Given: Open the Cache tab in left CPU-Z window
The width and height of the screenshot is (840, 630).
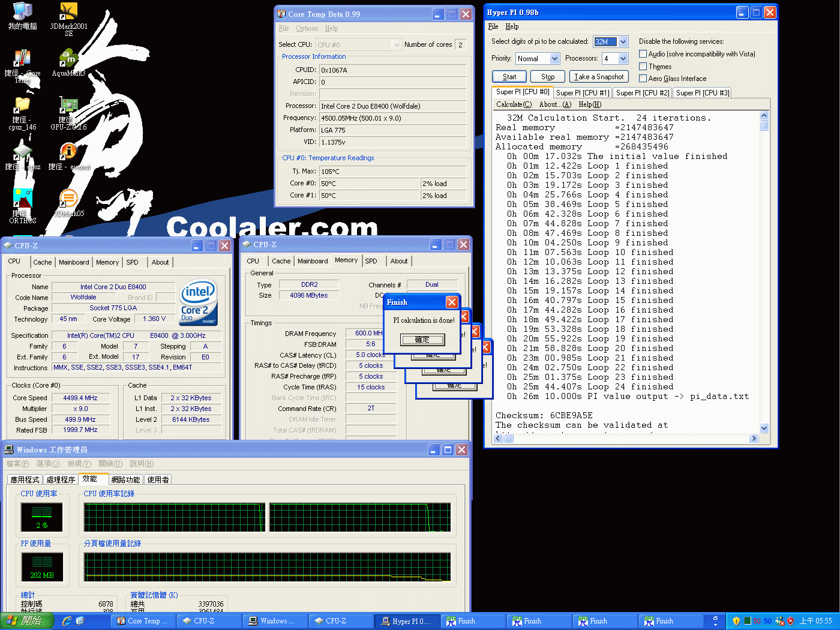Looking at the screenshot, I should pos(42,262).
